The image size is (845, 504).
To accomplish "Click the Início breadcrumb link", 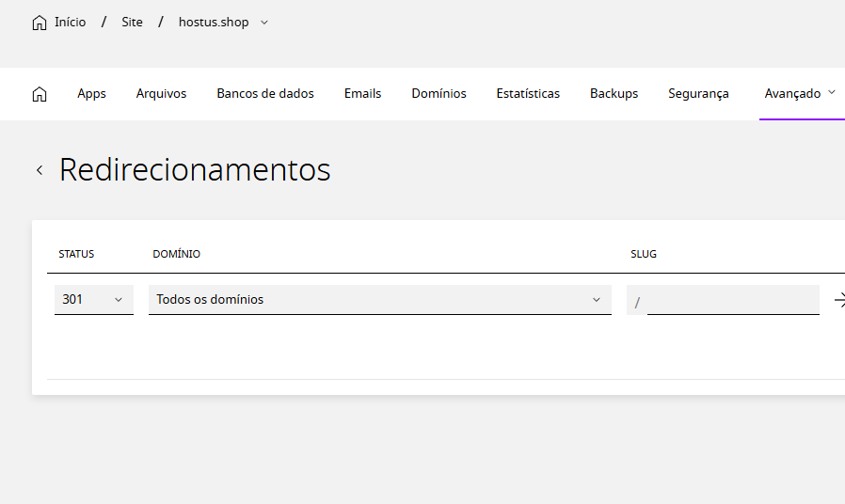I will coord(70,22).
